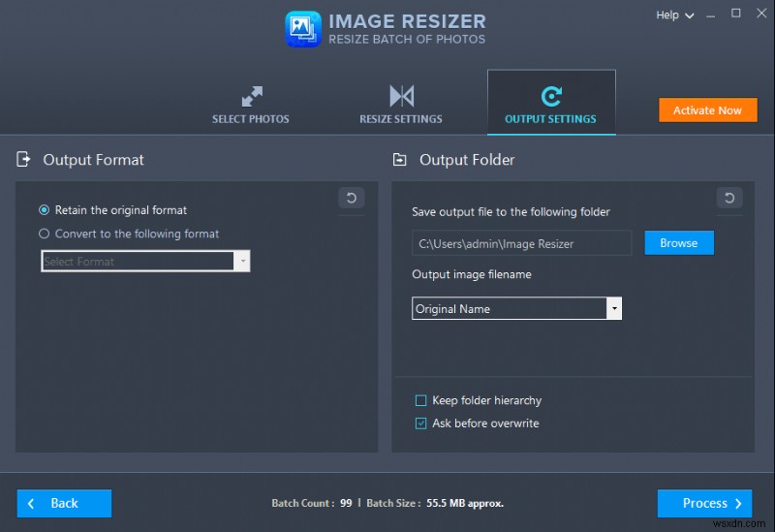775x532 pixels.
Task: Maximize the Image Resizer window
Action: tap(736, 14)
